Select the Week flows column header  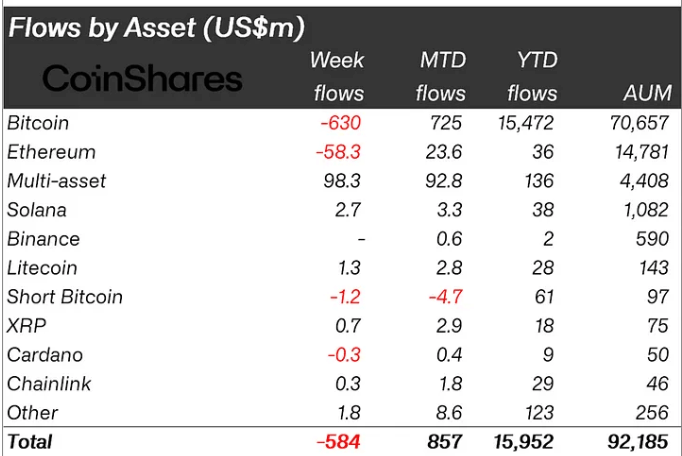[338, 76]
